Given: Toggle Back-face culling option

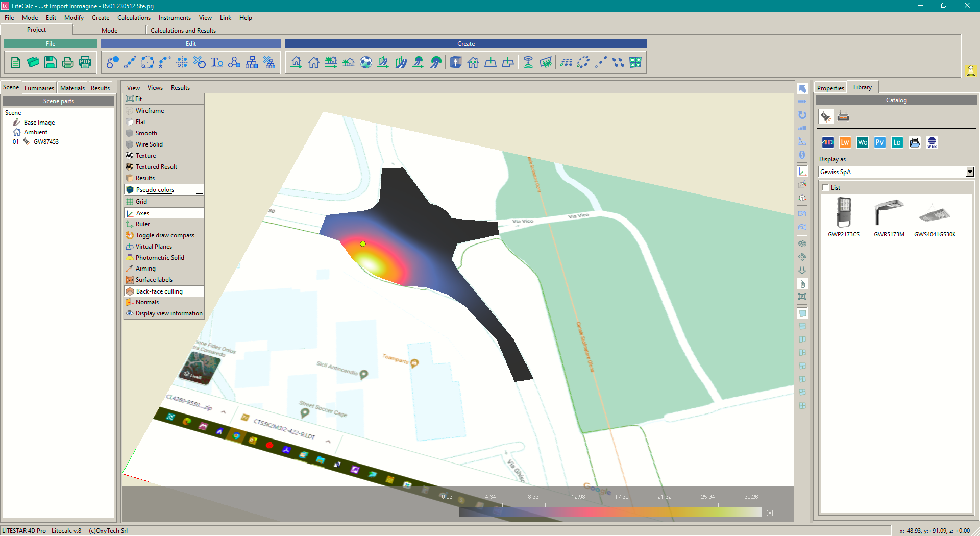Looking at the screenshot, I should click(164, 291).
